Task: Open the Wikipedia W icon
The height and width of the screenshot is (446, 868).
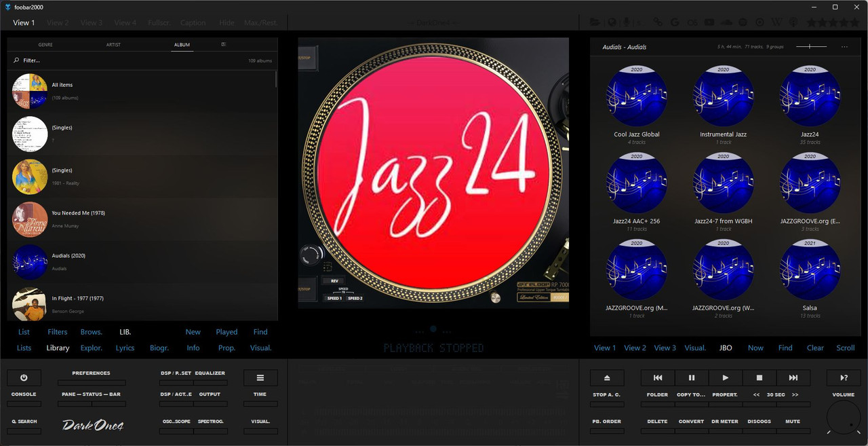Action: click(x=777, y=22)
